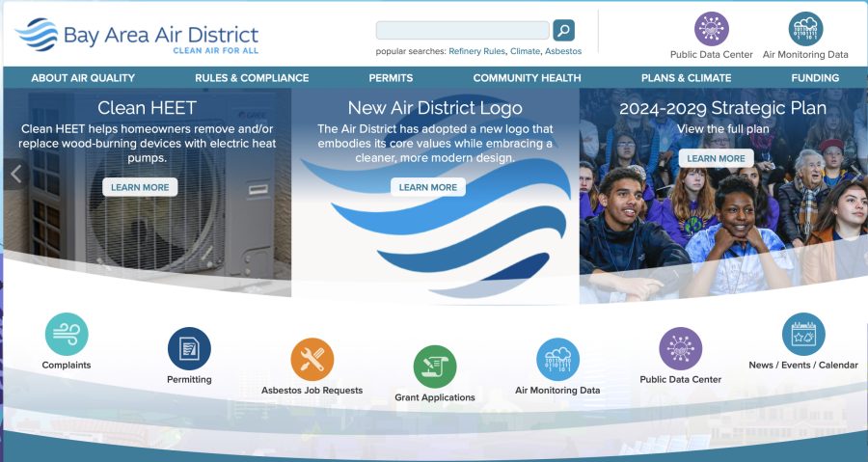Focus the site search input field
868x462 pixels.
[463, 31]
